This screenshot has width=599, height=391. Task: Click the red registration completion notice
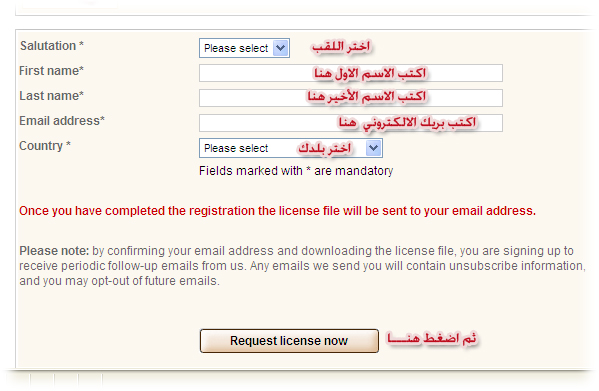click(x=277, y=211)
